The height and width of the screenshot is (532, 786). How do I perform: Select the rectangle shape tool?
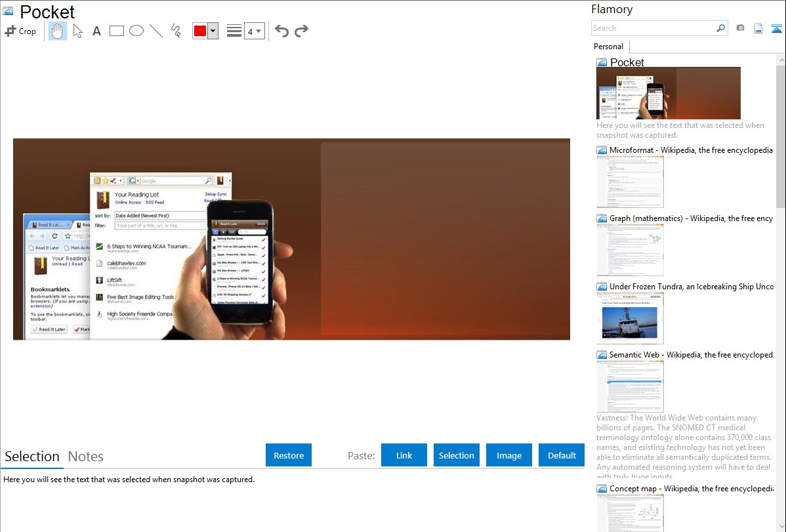(116, 31)
